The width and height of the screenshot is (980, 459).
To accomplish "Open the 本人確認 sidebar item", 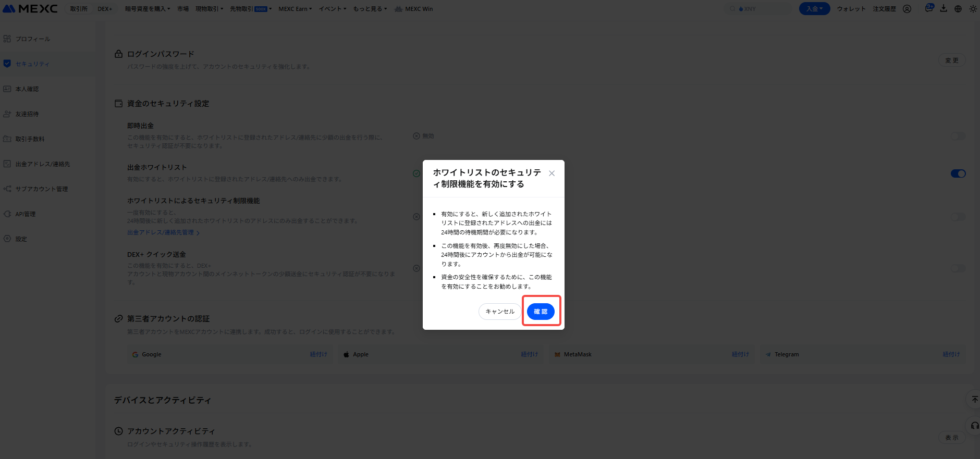I will coord(27,89).
